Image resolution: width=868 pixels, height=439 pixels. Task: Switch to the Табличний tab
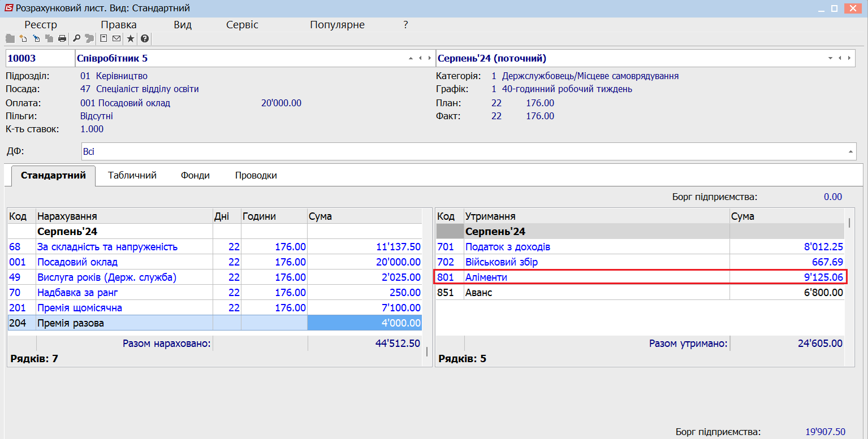(x=132, y=175)
